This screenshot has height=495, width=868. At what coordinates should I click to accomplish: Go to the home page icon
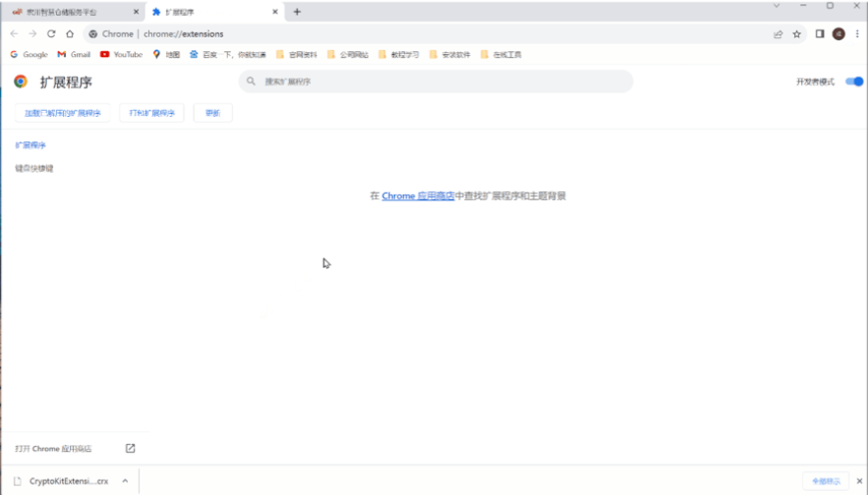tap(70, 33)
